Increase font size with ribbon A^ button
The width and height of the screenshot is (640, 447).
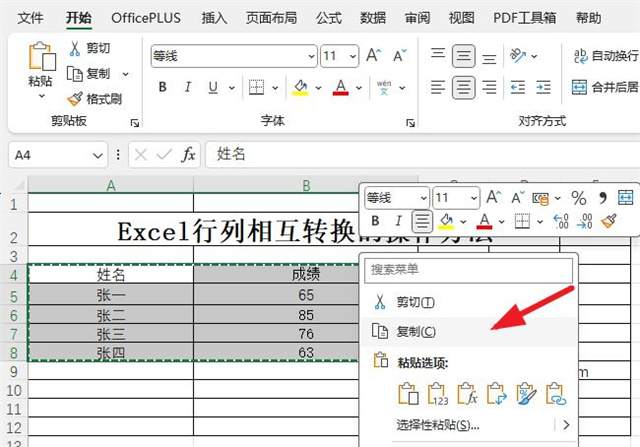pyautogui.click(x=373, y=56)
